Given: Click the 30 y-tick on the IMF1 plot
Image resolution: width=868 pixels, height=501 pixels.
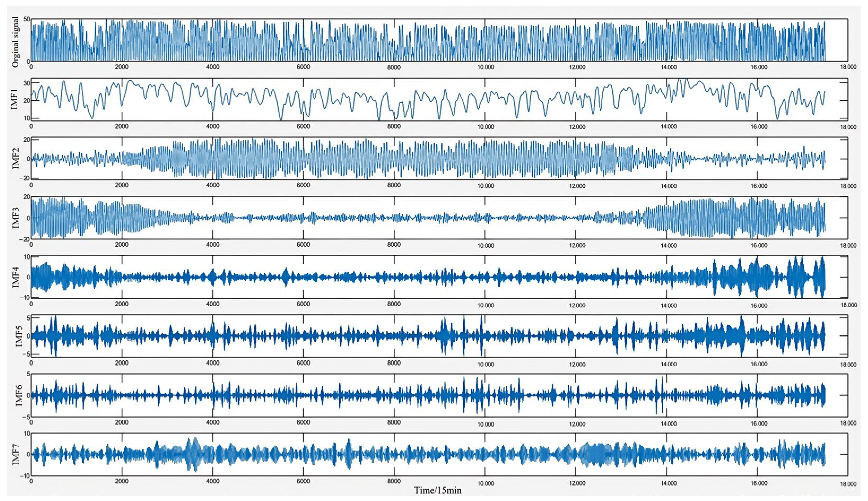Looking at the screenshot, I should (x=27, y=83).
